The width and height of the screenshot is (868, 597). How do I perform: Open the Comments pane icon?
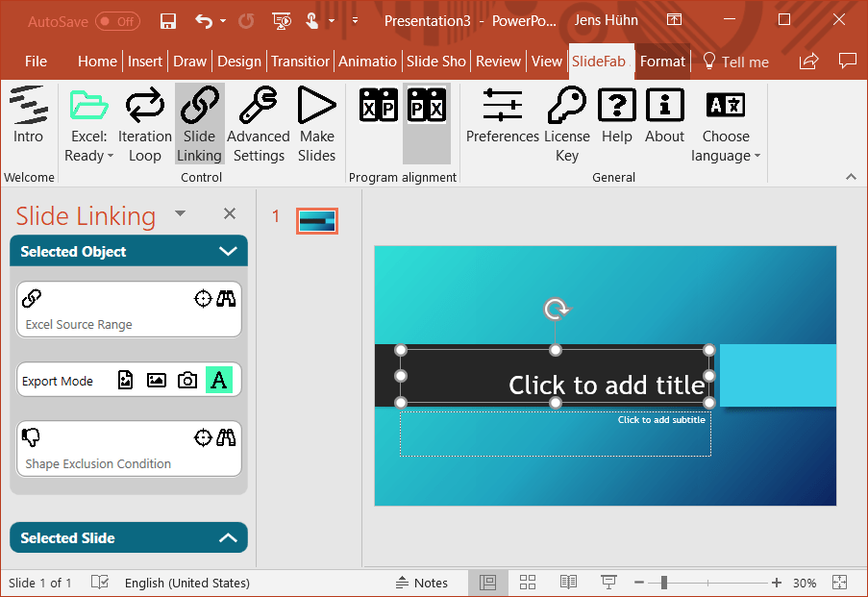point(848,61)
